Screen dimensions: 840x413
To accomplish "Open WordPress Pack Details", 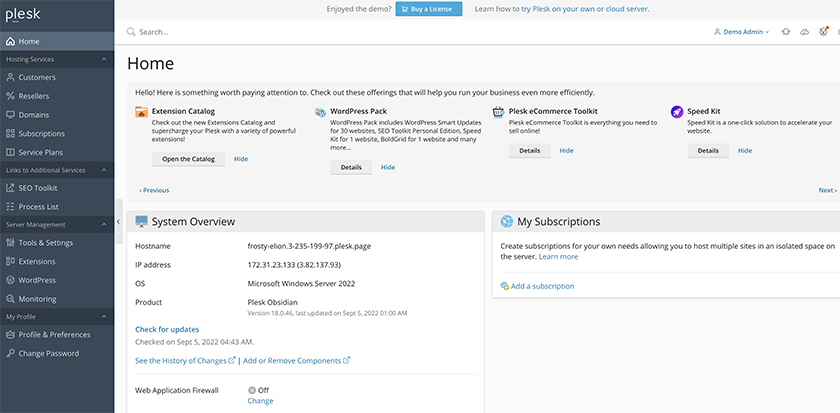I will point(351,168).
